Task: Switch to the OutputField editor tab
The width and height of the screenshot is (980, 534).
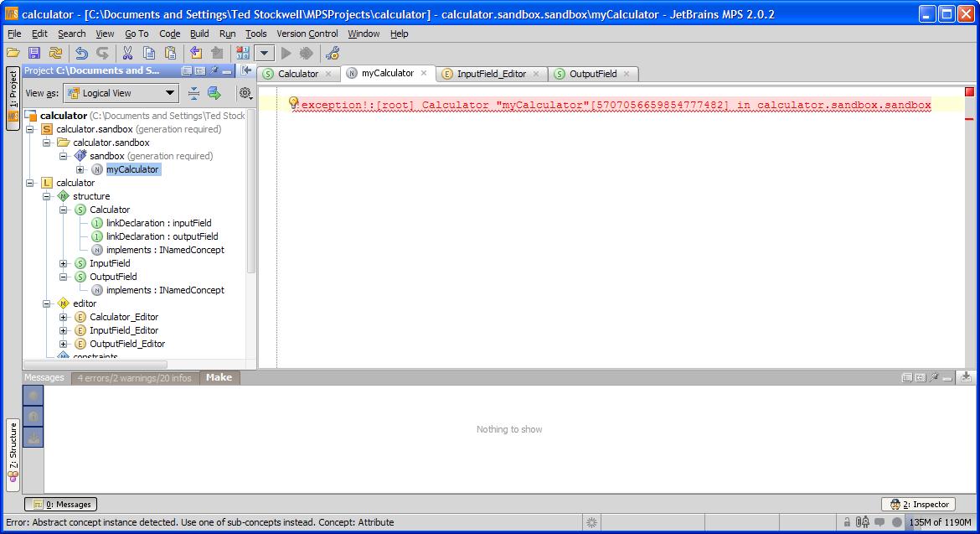Action: 592,74
